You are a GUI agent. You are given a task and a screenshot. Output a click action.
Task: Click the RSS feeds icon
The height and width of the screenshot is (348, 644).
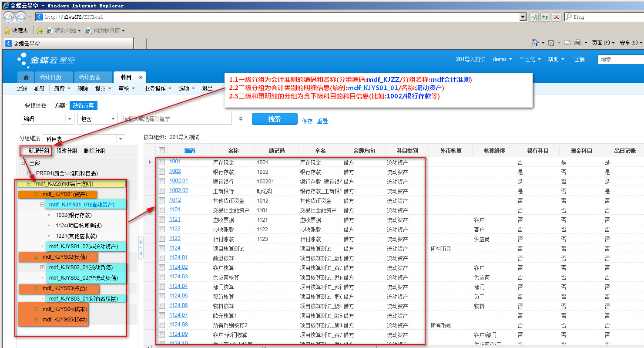pos(551,43)
